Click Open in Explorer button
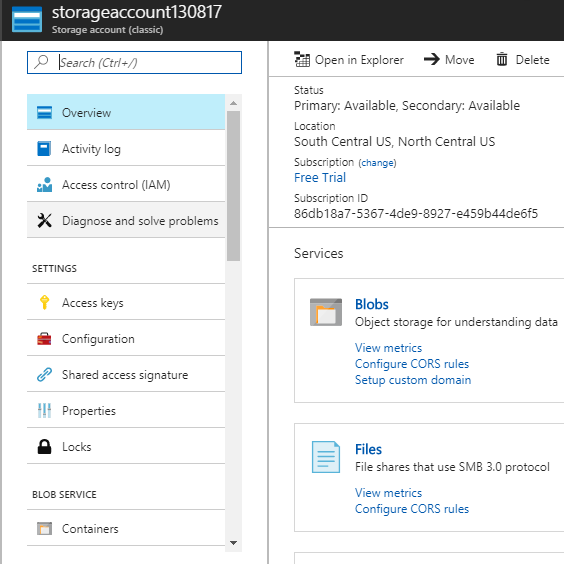The width and height of the screenshot is (564, 564). [349, 59]
